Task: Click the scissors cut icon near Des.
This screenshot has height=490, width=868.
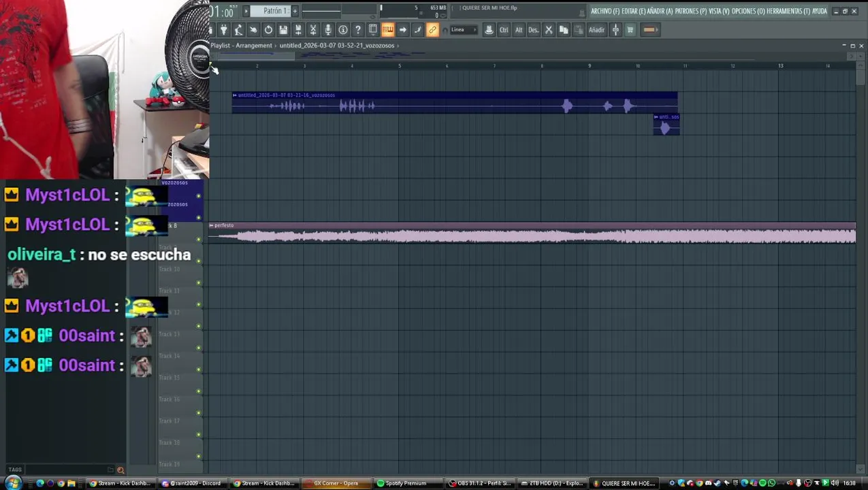Action: pyautogui.click(x=549, y=30)
